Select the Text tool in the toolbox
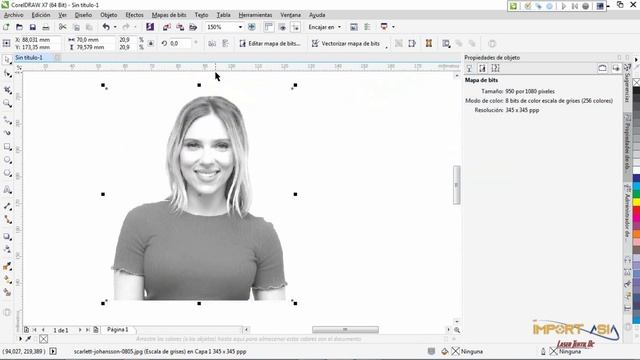 click(x=7, y=189)
